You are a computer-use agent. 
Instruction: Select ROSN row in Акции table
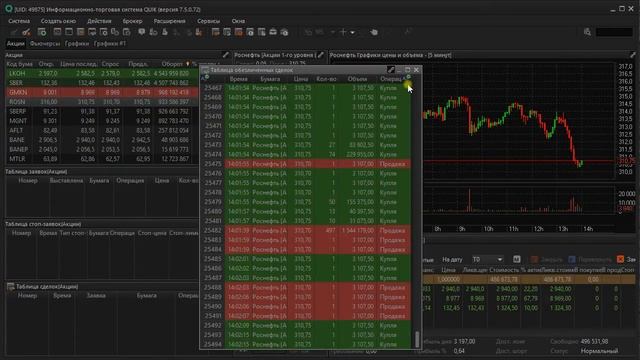(102, 102)
